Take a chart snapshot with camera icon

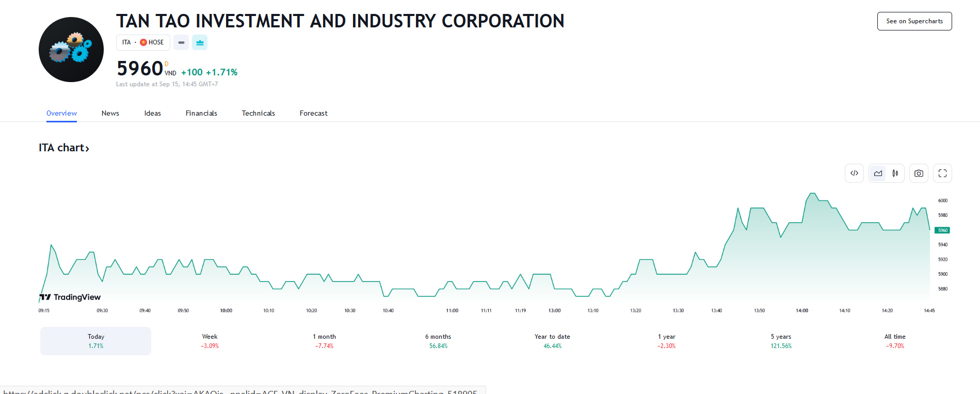[919, 174]
